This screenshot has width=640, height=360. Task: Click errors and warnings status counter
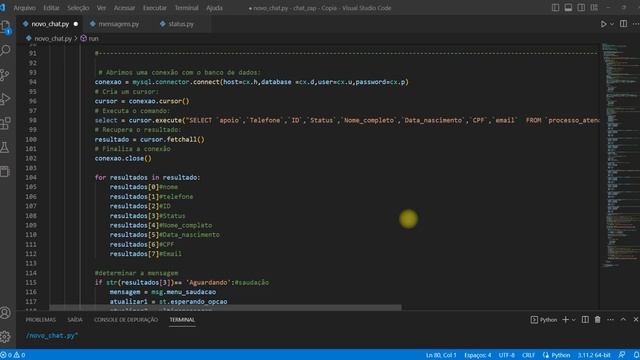13,355
